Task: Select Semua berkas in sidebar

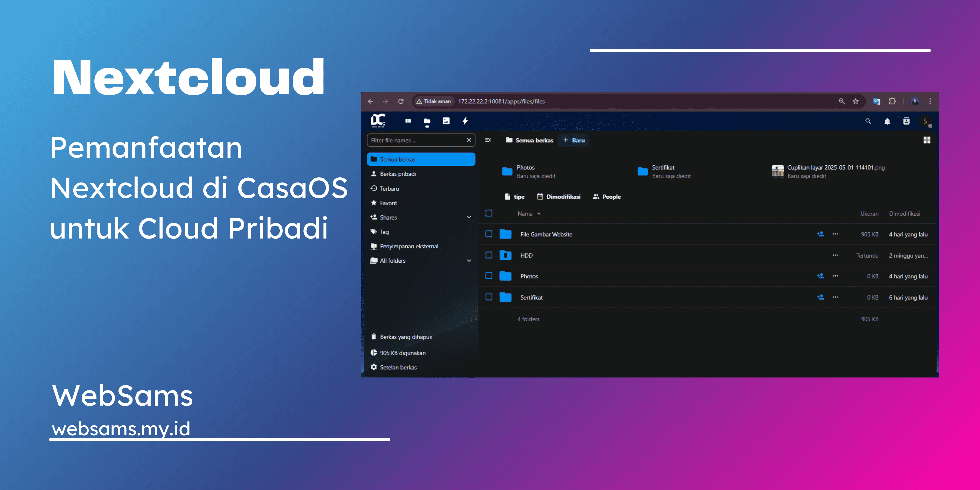Action: [421, 159]
